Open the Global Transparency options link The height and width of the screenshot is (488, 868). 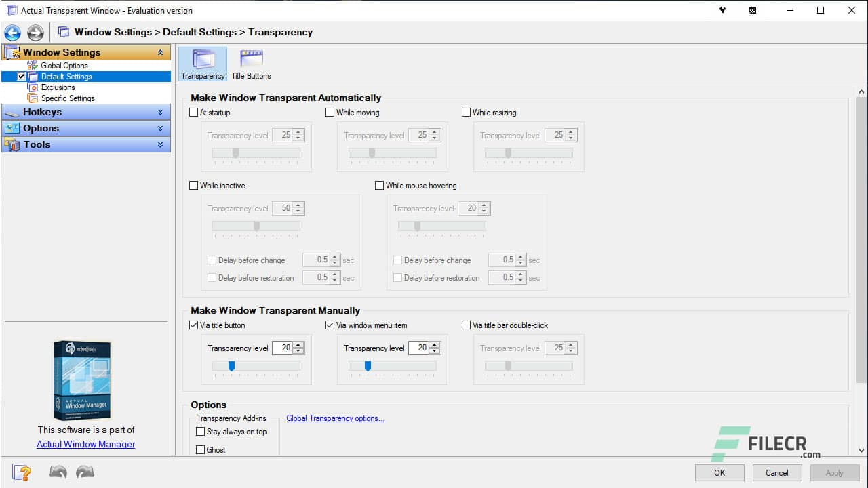(x=335, y=418)
